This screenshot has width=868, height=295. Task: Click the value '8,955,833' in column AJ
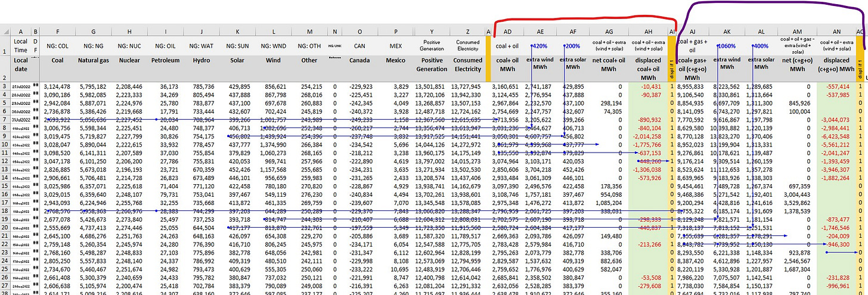(x=692, y=87)
